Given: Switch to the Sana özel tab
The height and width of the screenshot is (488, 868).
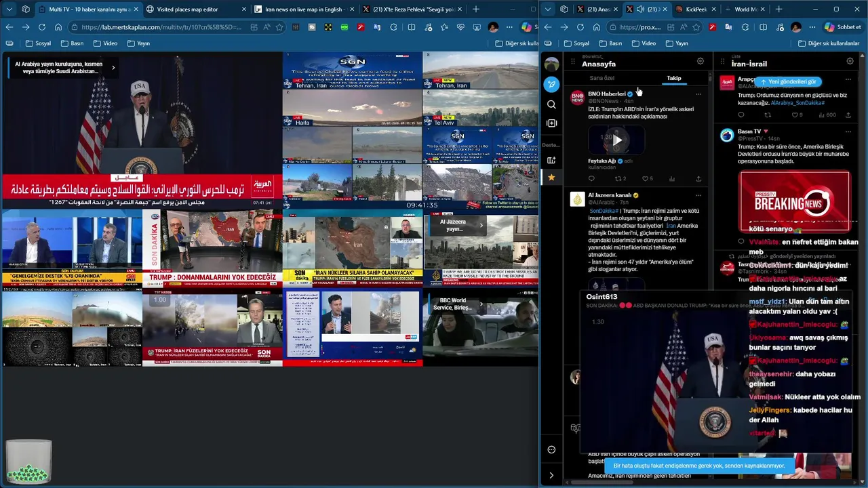Looking at the screenshot, I should point(601,78).
